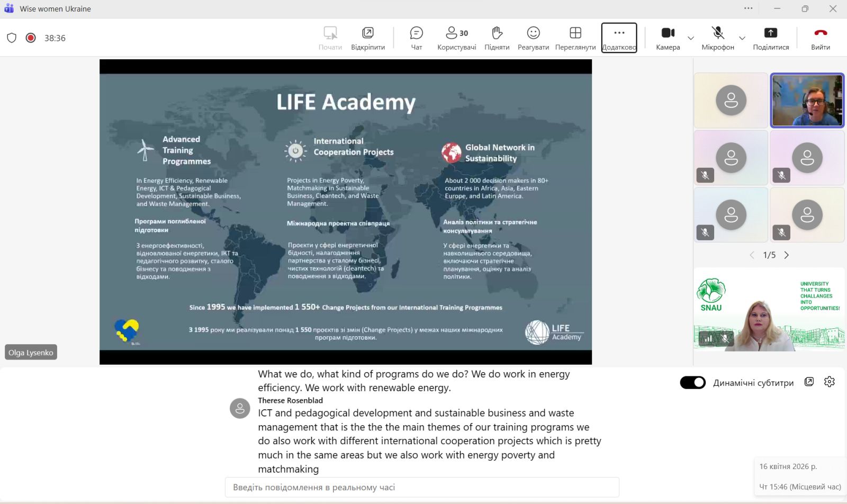Screen dimensions: 847x504
Task: Open the title bar ellipsis menu
Action: point(748,8)
